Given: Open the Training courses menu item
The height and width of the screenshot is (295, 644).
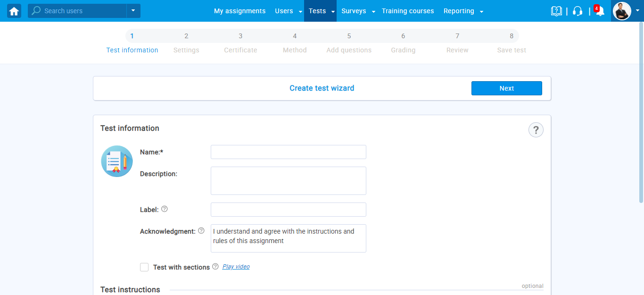Looking at the screenshot, I should coord(408,11).
